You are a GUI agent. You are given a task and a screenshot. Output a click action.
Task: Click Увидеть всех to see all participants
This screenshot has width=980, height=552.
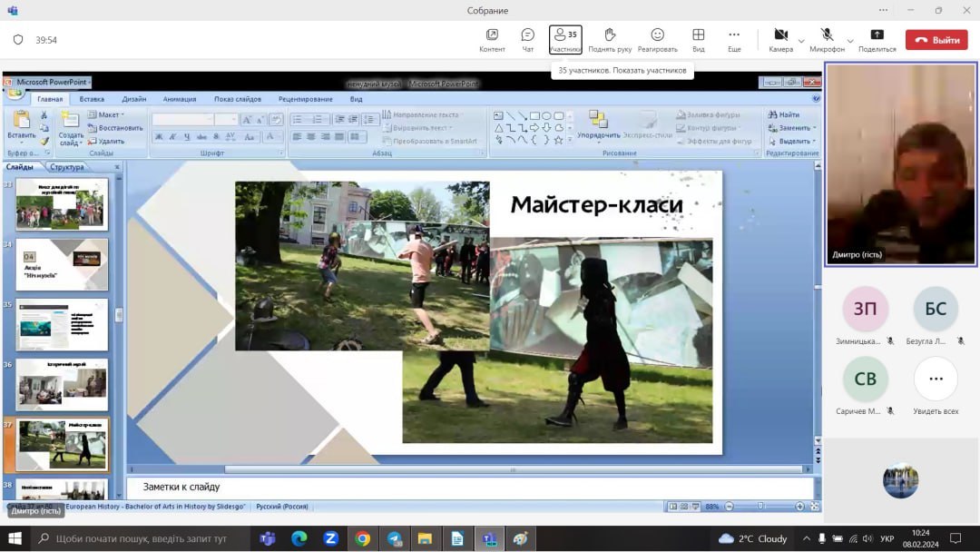click(x=936, y=379)
